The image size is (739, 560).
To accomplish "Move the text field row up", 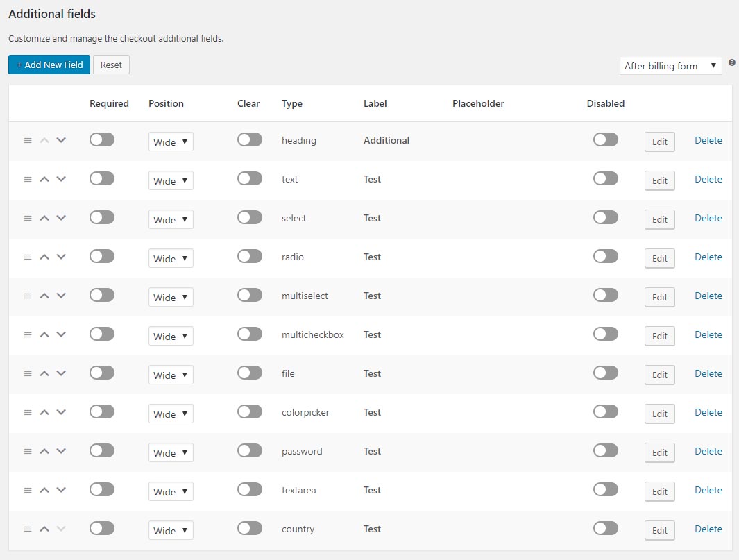I will click(44, 179).
